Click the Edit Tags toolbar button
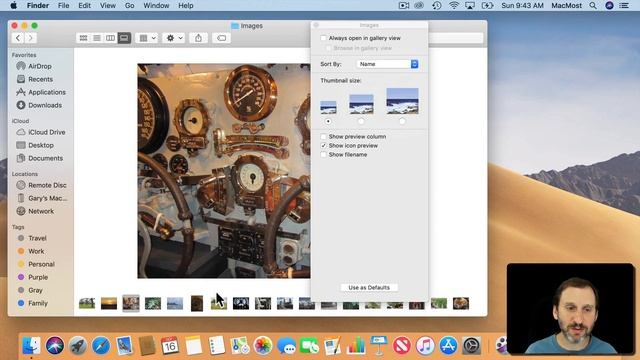The width and height of the screenshot is (640, 360). 221,38
